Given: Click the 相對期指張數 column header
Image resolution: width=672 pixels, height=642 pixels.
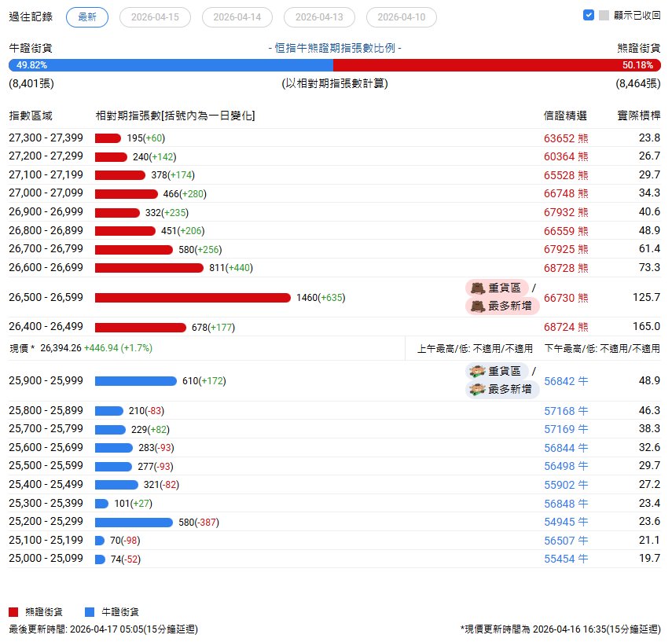Looking at the screenshot, I should 175,116.
